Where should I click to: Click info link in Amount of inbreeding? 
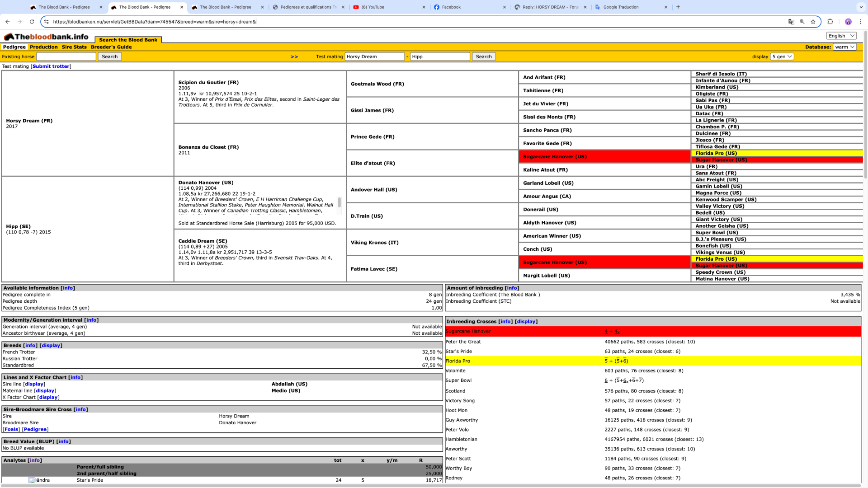tap(512, 288)
